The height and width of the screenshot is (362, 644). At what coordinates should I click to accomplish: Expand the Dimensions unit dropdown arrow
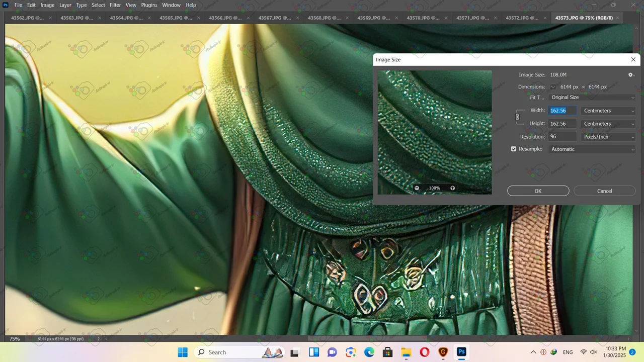(553, 87)
